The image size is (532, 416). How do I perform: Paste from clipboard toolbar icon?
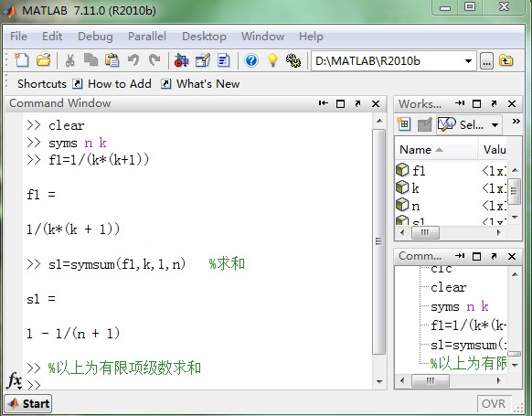pos(112,60)
